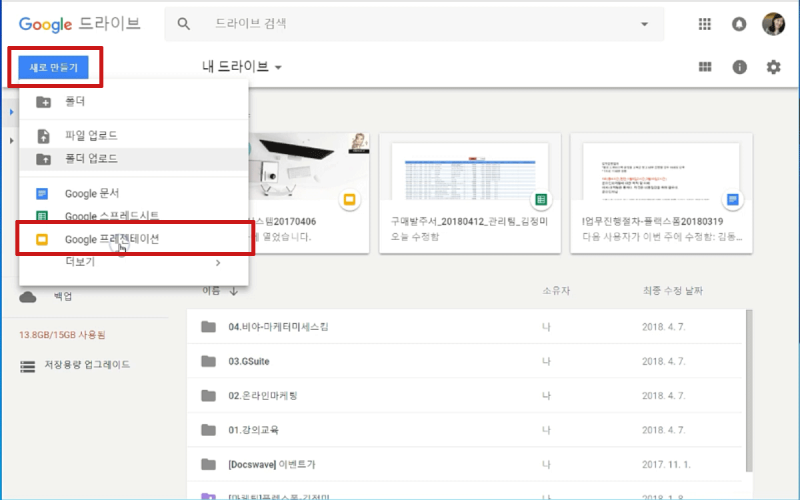
Task: Click folder icon of 01.강의교육 row
Action: tap(208, 430)
